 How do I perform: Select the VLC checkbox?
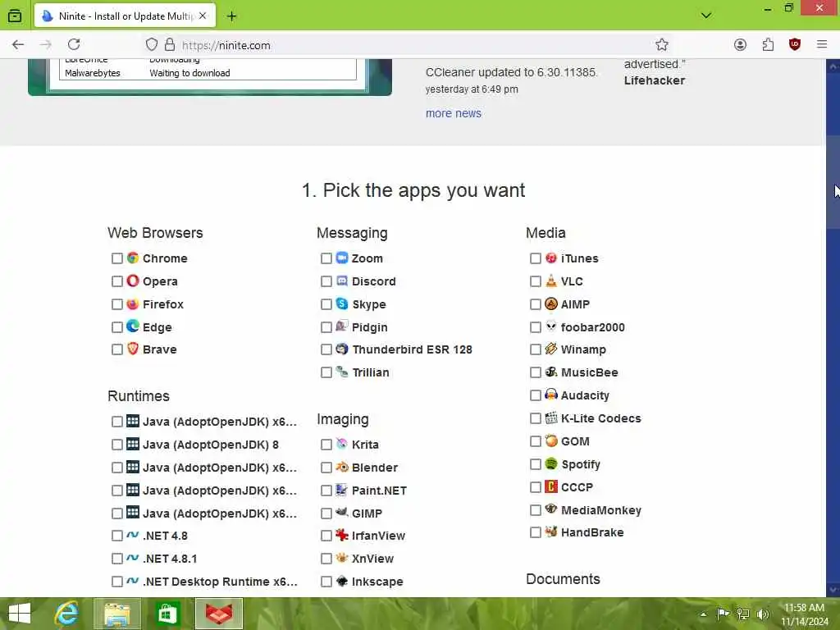tap(535, 281)
